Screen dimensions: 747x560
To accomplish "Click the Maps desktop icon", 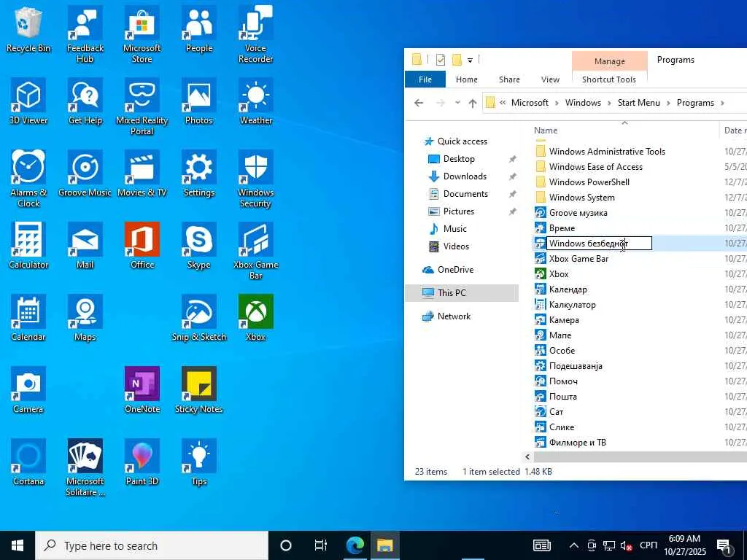I will tap(85, 319).
